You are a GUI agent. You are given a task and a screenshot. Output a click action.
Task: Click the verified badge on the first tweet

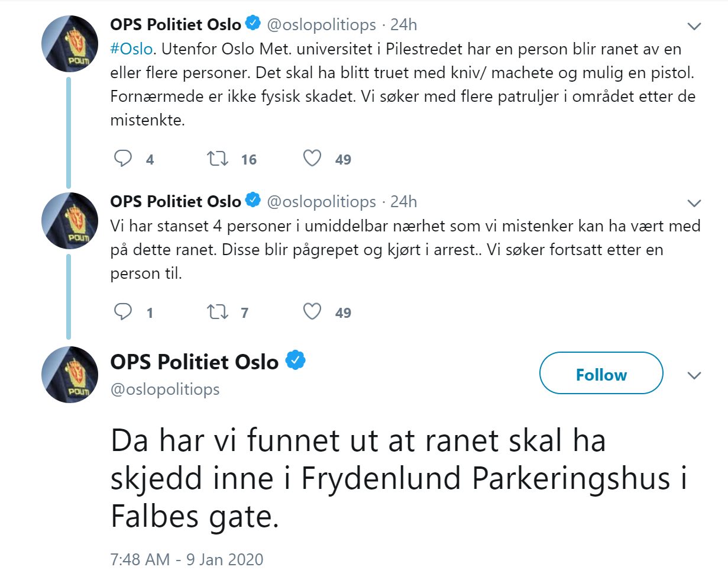coord(254,24)
